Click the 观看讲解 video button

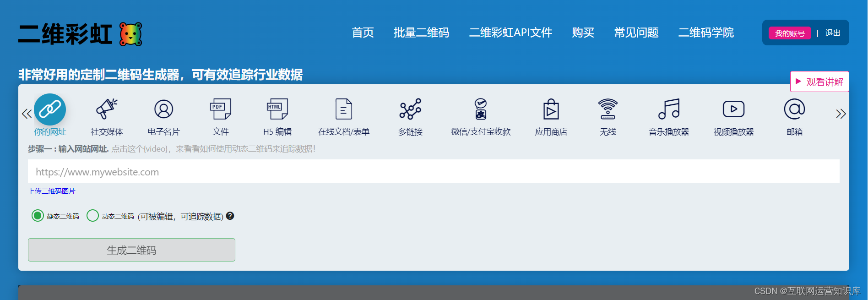click(819, 82)
